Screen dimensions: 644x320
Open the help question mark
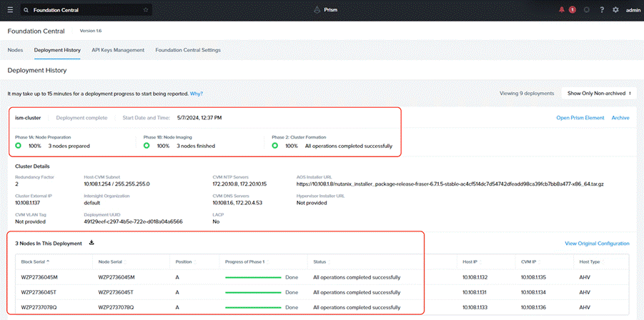coord(602,10)
